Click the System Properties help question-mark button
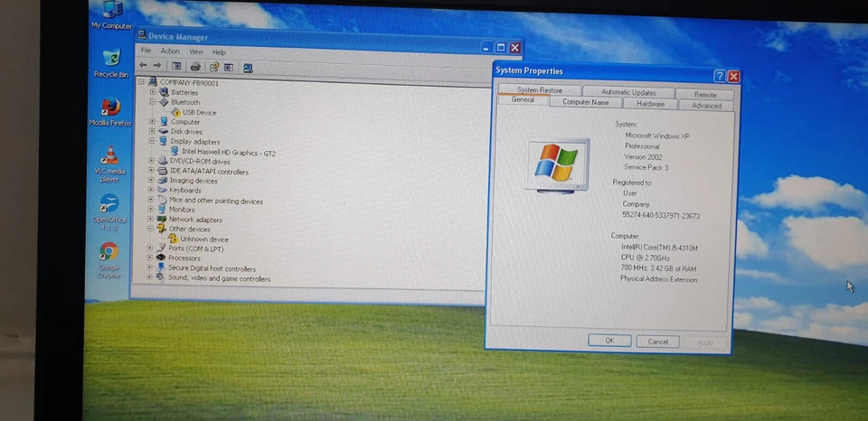 click(719, 77)
